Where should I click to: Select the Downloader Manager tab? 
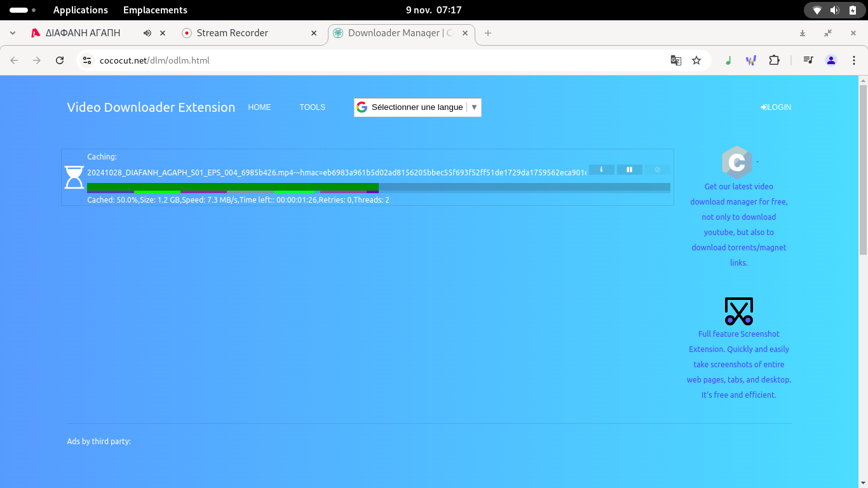[x=402, y=33]
